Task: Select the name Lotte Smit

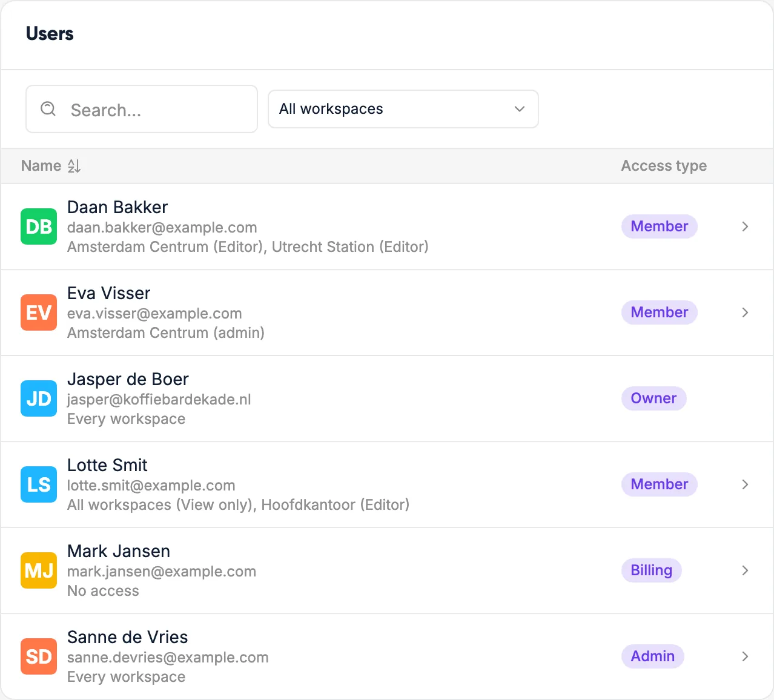Action: click(x=107, y=465)
